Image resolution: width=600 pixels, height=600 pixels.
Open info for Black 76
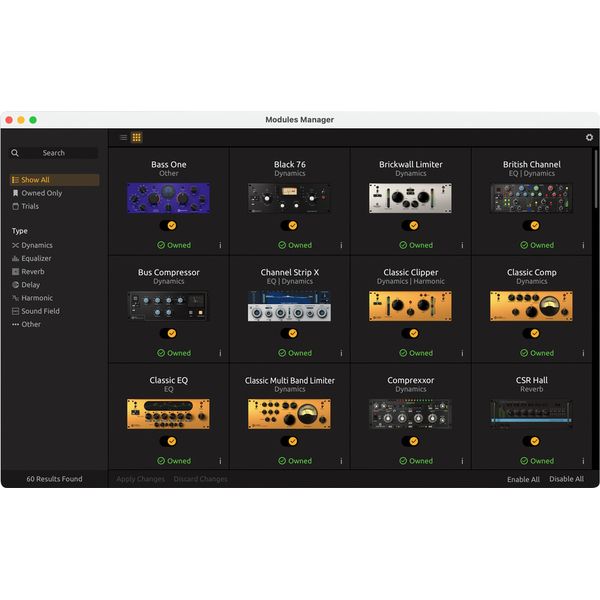[341, 245]
